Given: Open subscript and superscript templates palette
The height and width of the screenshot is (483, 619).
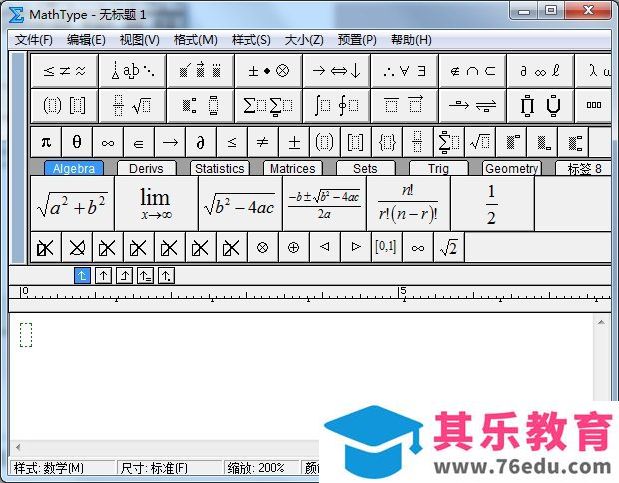Looking at the screenshot, I should [x=200, y=105].
